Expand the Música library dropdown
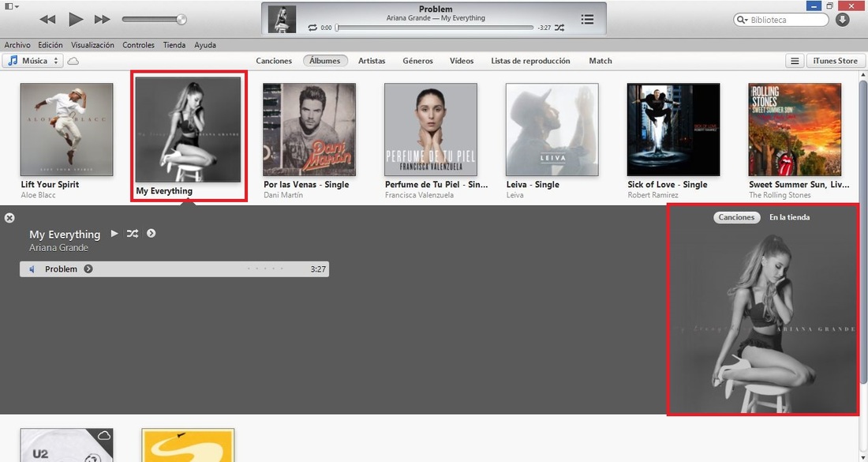This screenshot has width=868, height=462. pyautogui.click(x=32, y=61)
